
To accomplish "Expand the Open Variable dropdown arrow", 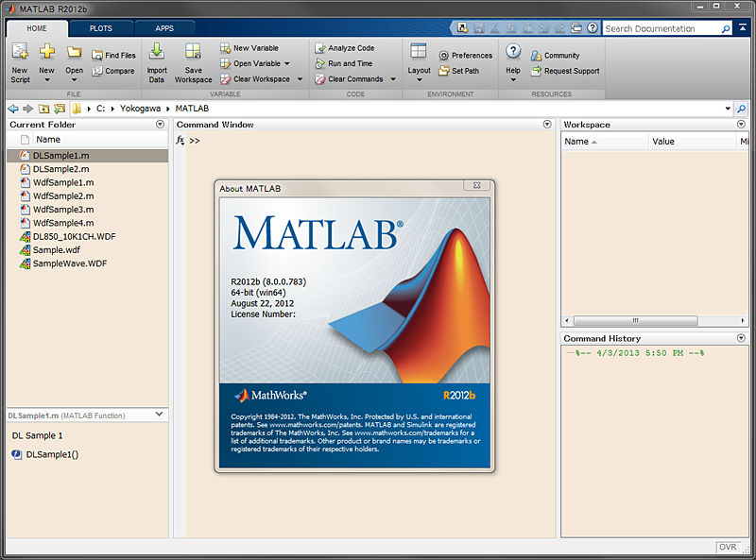I will (287, 63).
